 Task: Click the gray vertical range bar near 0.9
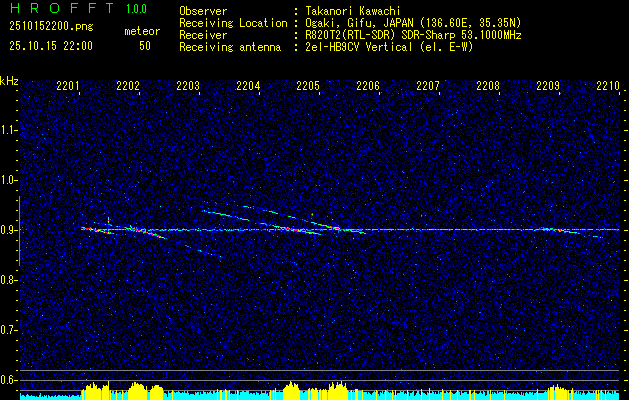tap(19, 231)
